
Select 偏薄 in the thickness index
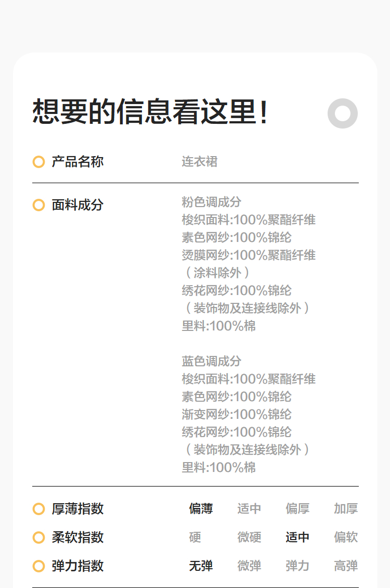(x=201, y=509)
